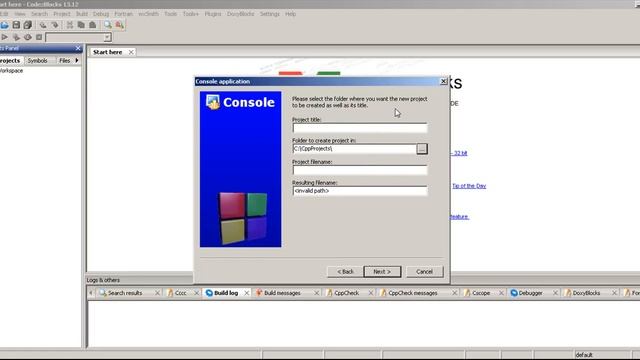
Task: Switch to the Files tab
Action: (64, 60)
